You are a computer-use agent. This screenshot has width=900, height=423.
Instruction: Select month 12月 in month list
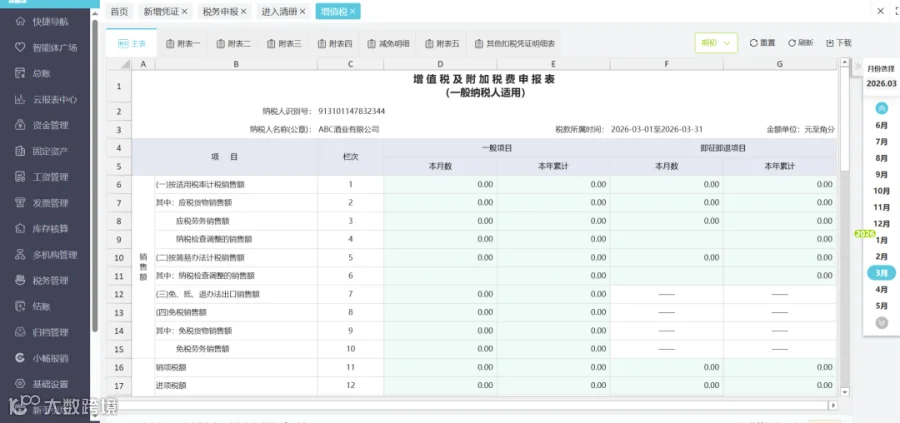click(882, 224)
